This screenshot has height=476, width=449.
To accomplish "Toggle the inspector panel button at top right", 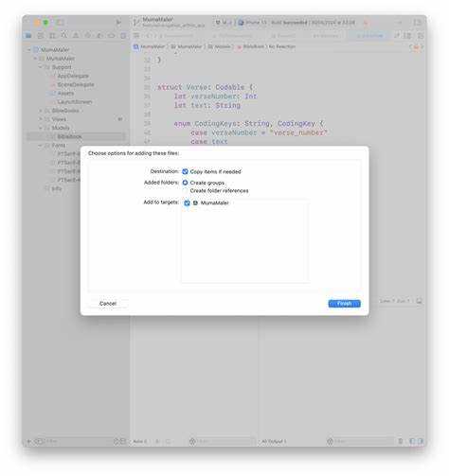I will pyautogui.click(x=418, y=23).
